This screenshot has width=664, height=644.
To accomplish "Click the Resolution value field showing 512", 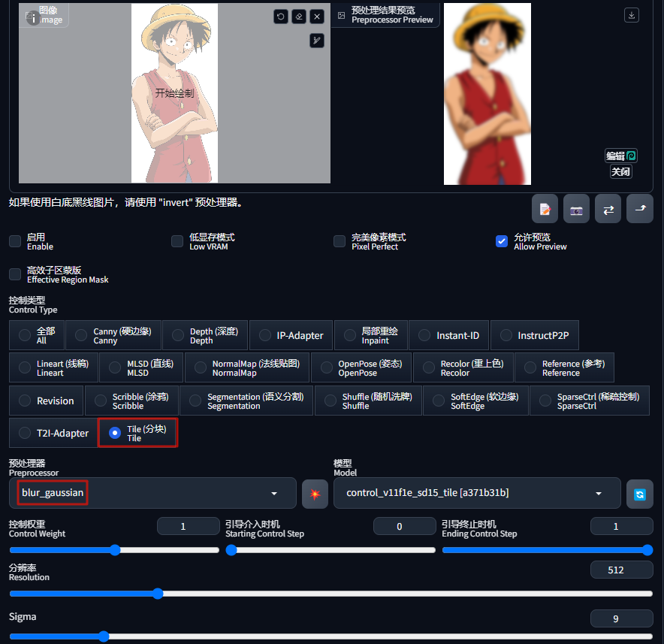I will (x=622, y=570).
